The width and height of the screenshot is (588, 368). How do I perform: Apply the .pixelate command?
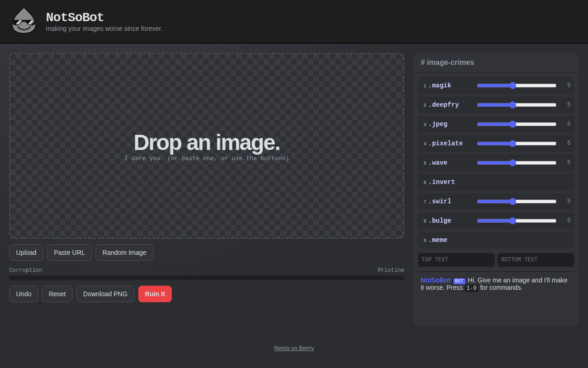tap(446, 144)
